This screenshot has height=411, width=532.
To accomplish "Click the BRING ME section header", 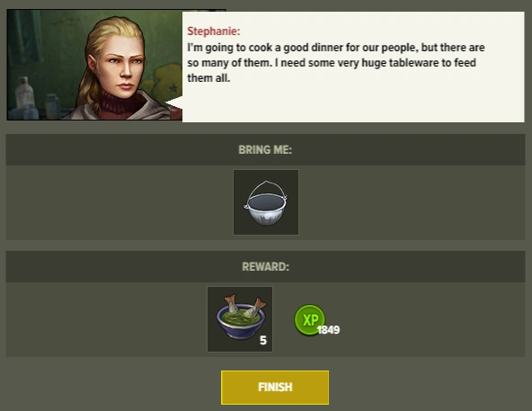I will 265,150.
